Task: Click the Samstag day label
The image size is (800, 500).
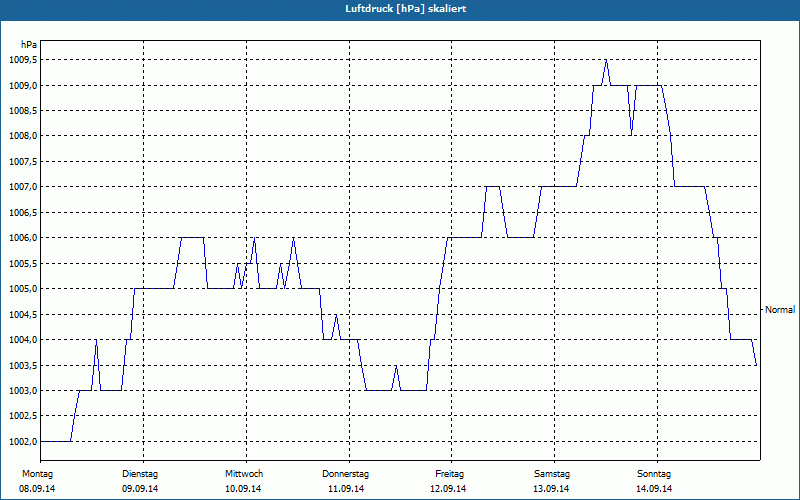Action: (552, 474)
